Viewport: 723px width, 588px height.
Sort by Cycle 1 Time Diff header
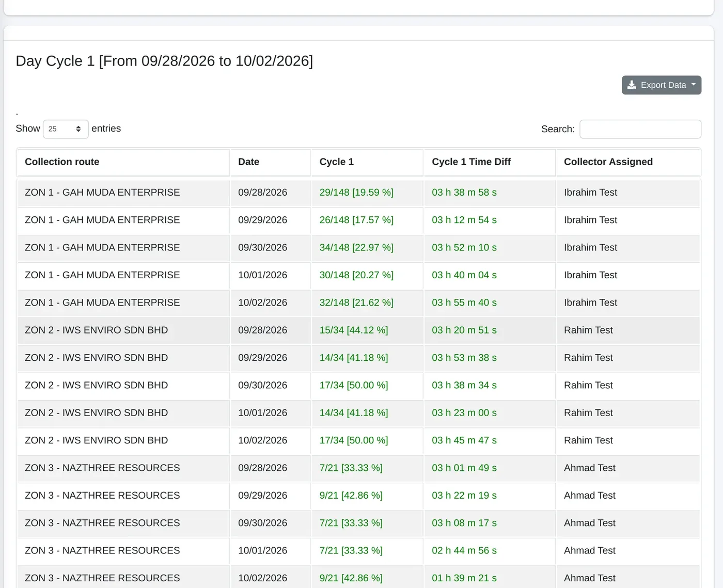pos(490,162)
